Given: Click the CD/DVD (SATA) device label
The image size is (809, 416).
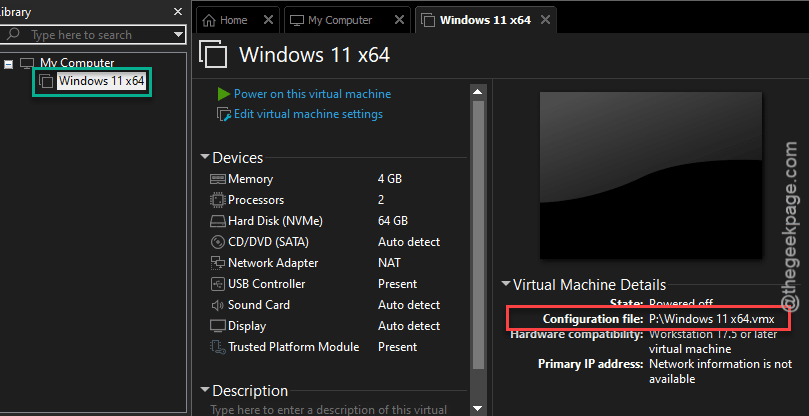Looking at the screenshot, I should click(x=268, y=242).
